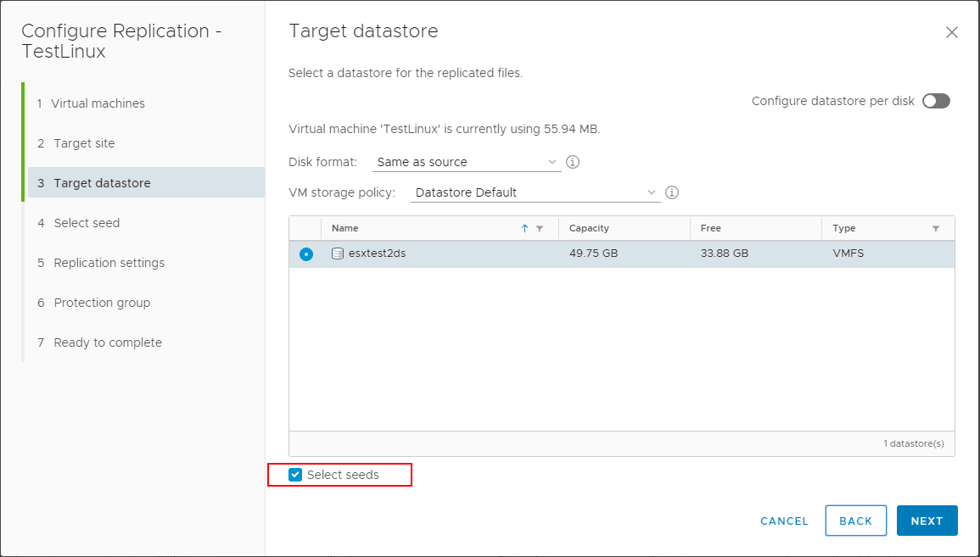
Task: Enable Configure datastore per disk
Action: (x=936, y=101)
